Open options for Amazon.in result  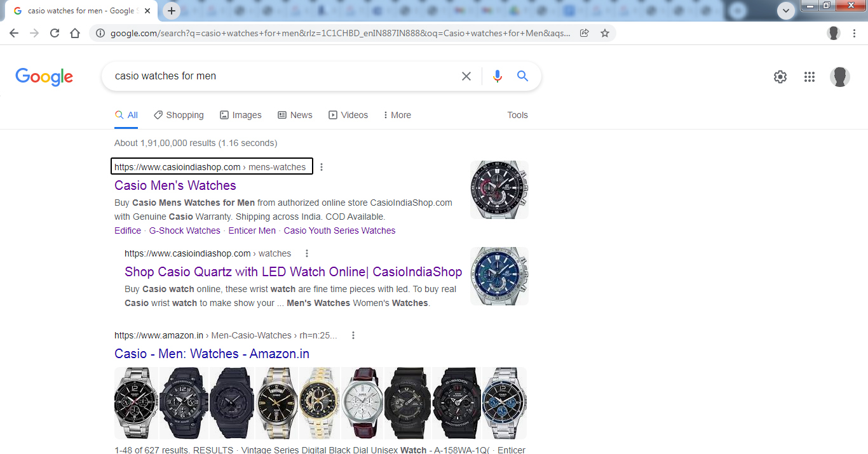coord(353,335)
